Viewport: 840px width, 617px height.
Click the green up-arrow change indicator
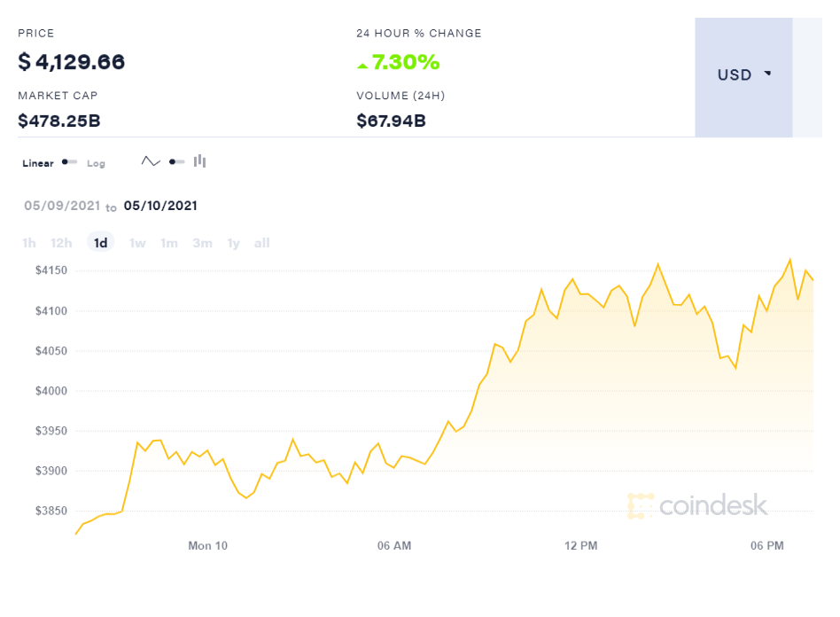(362, 66)
